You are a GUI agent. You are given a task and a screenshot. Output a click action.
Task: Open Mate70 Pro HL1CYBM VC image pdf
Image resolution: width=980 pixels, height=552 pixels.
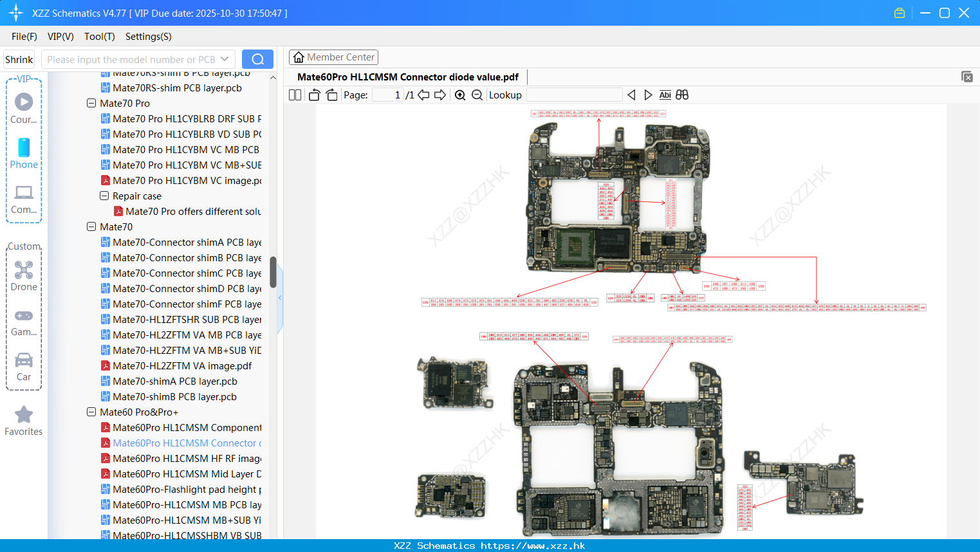[181, 181]
